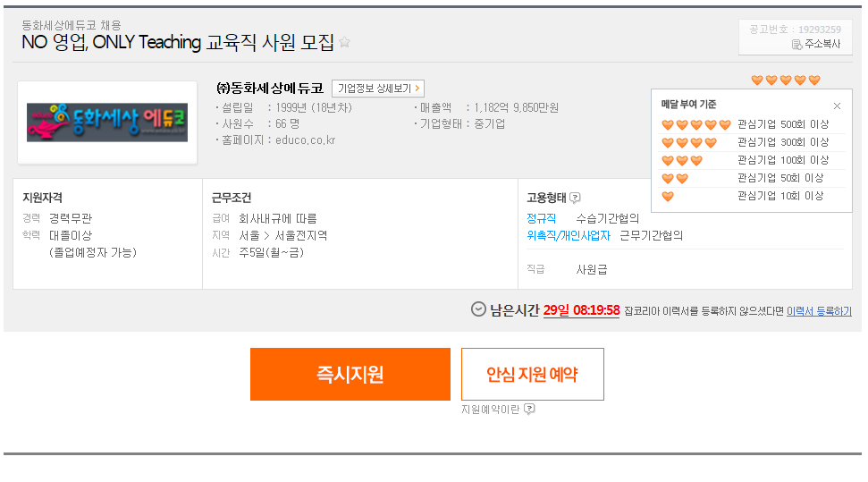Screen dimensions: 868x482
Task: Click the 동화세상에듀코 company logo
Action: [x=107, y=123]
